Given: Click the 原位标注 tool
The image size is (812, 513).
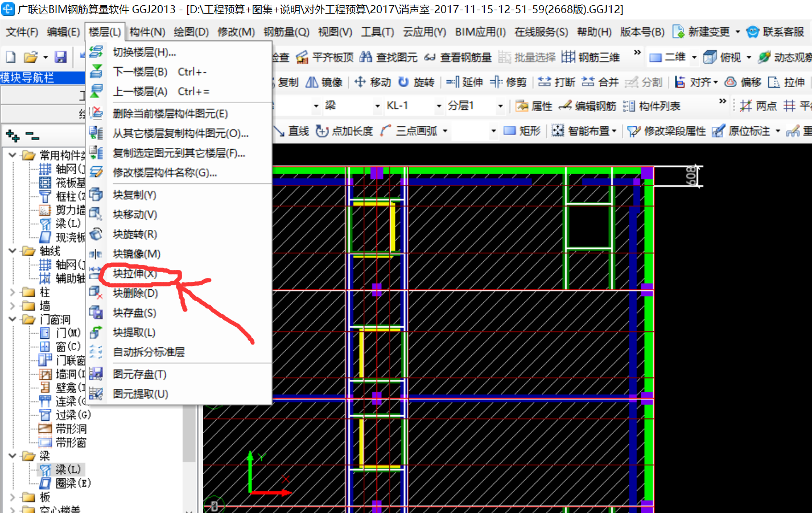Looking at the screenshot, I should click(x=741, y=131).
